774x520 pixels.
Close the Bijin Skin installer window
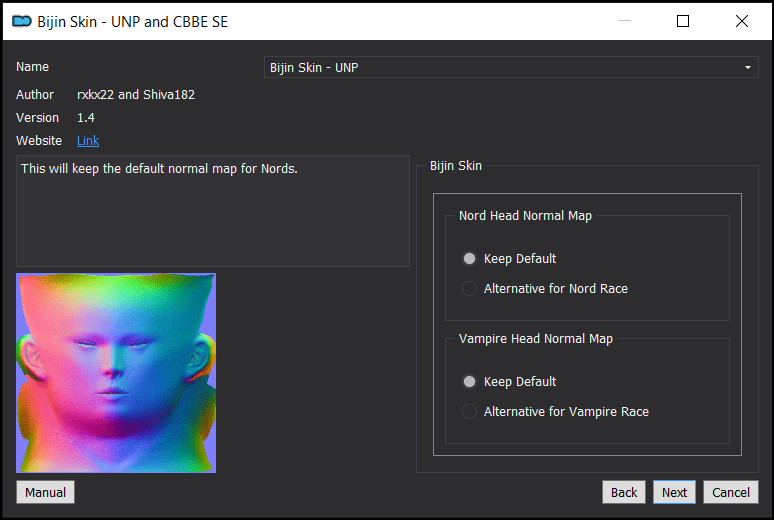[741, 21]
